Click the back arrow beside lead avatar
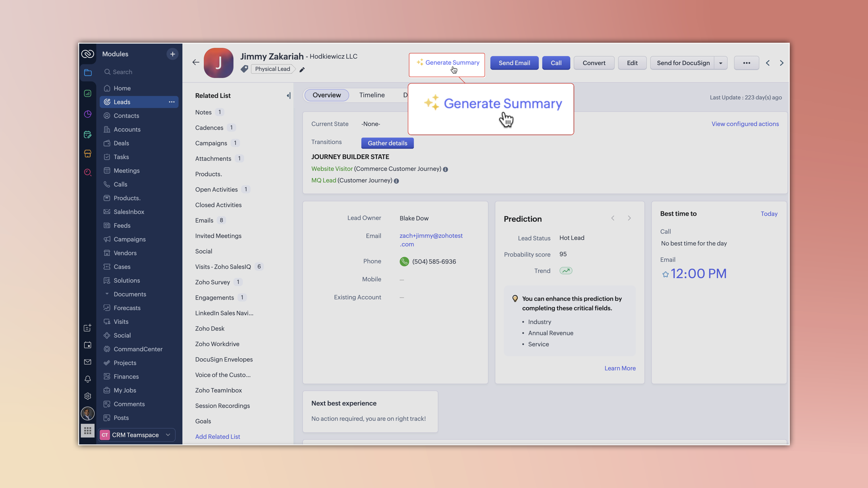 [x=196, y=62]
